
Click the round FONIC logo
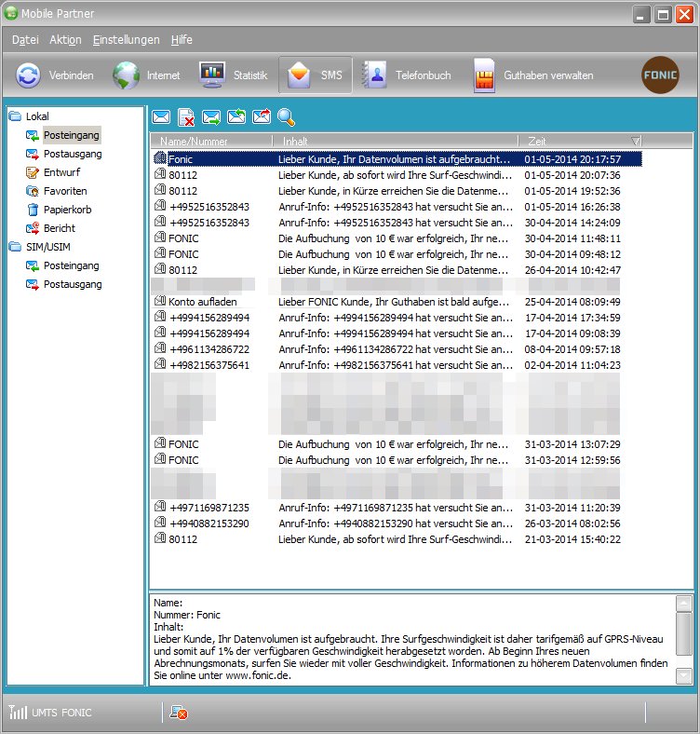coord(660,75)
